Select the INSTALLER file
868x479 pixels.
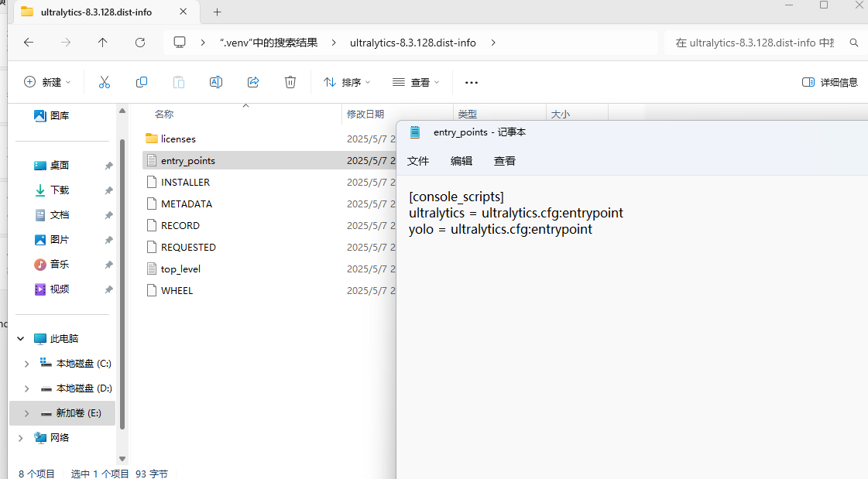click(185, 182)
